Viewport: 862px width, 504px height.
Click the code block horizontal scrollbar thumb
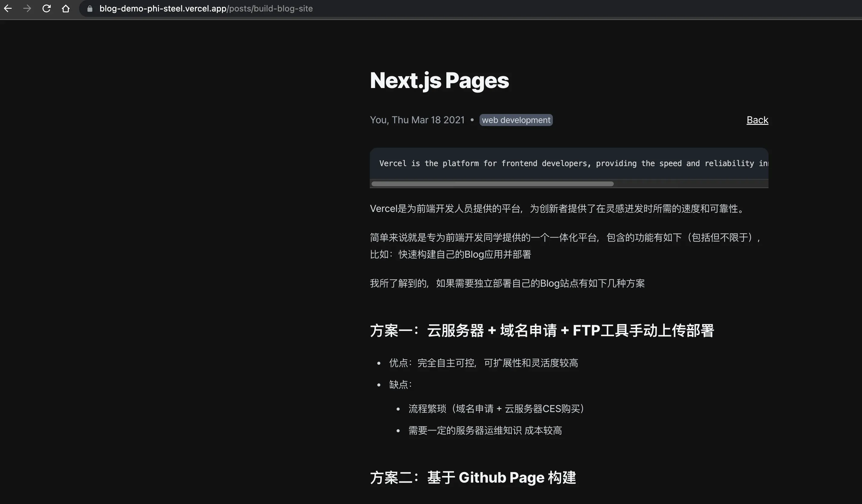492,184
